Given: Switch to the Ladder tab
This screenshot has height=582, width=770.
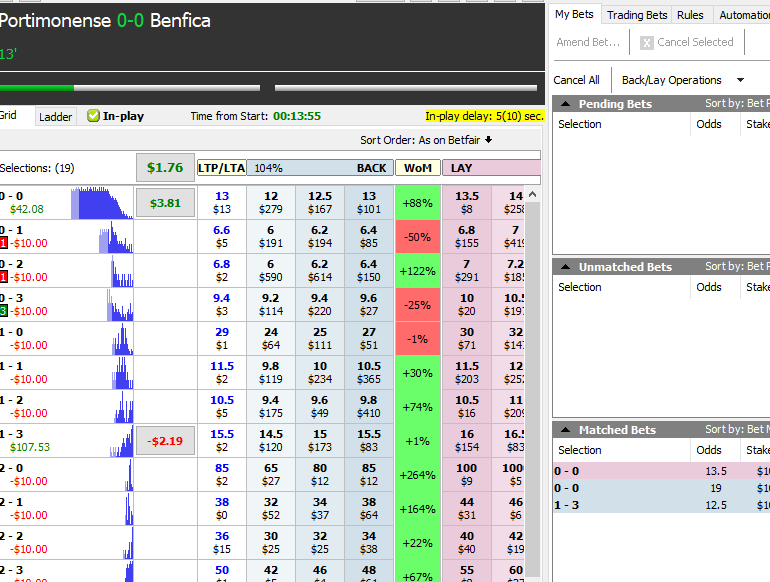Looking at the screenshot, I should coord(55,117).
